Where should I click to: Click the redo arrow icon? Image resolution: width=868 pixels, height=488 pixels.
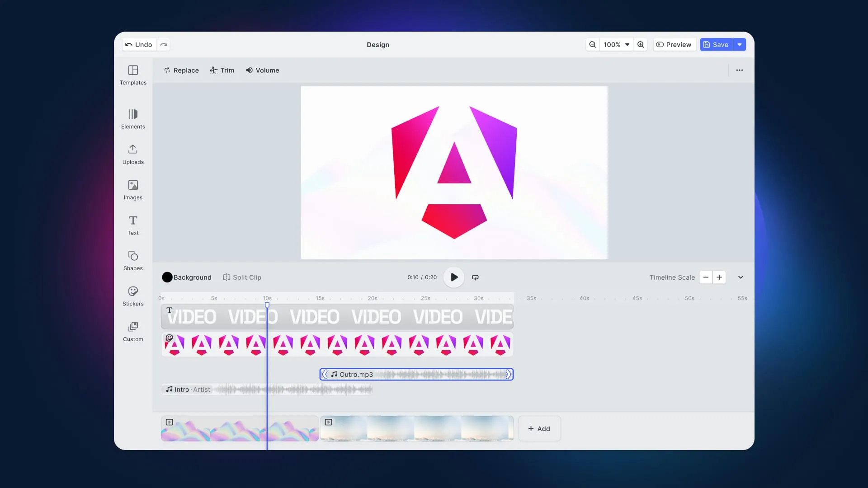point(164,44)
